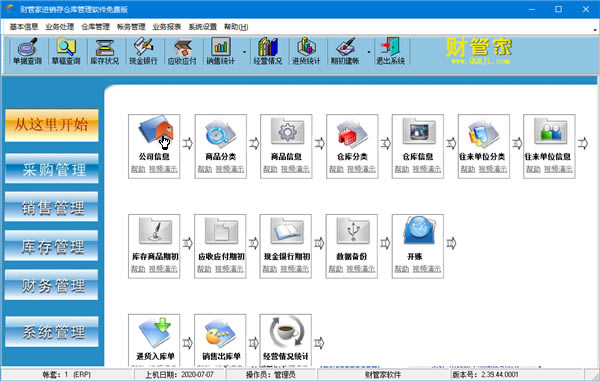Click the 版本号 2.39.44.0001 status entry
Screen dimensions: 600x381
[x=485, y=374]
